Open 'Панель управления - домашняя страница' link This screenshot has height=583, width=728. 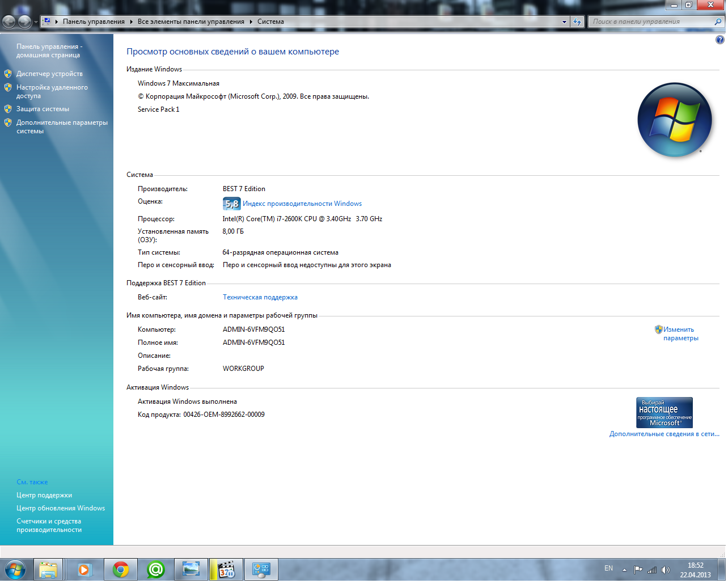[49, 51]
